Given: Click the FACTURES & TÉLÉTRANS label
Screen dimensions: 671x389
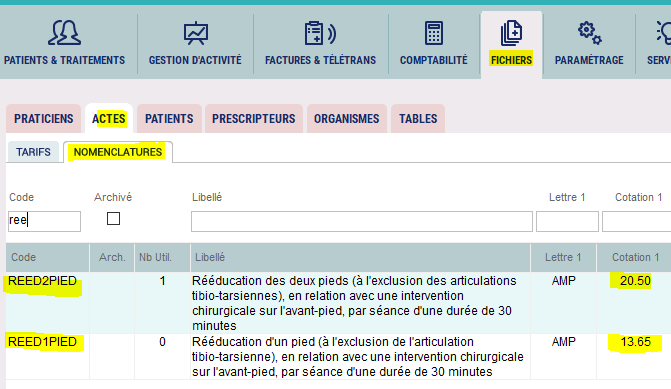Looking at the screenshot, I should 321,60.
